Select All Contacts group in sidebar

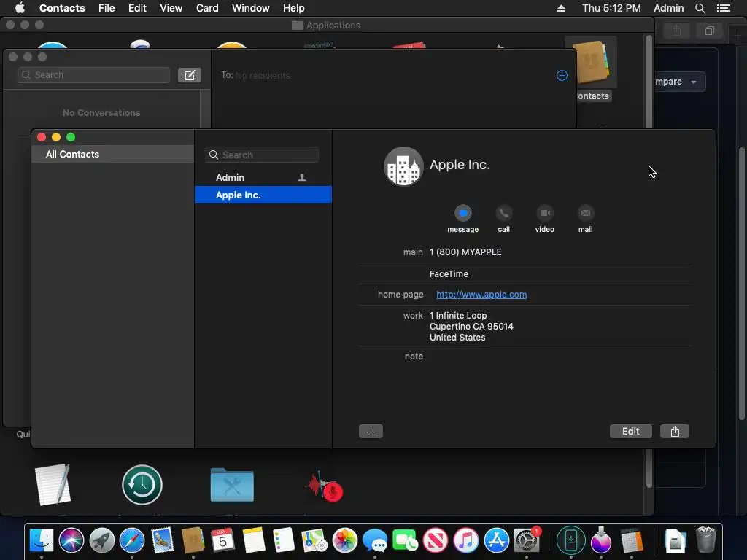coord(113,155)
